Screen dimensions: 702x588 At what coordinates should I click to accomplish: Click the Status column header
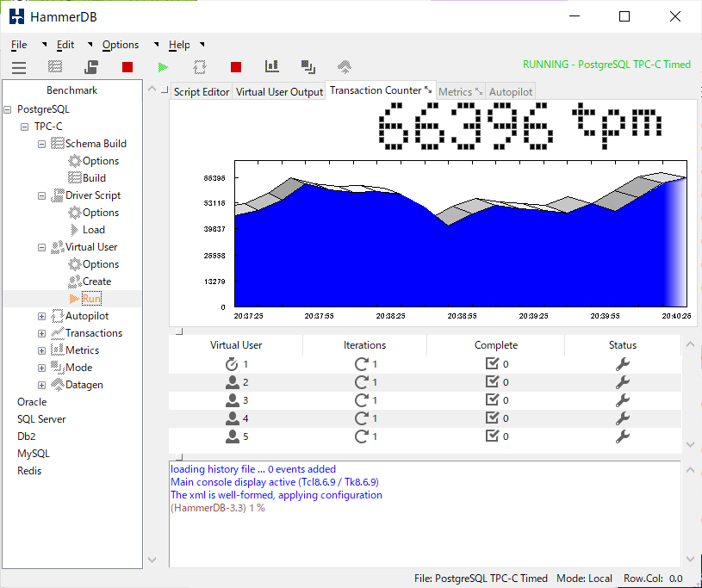pyautogui.click(x=622, y=345)
